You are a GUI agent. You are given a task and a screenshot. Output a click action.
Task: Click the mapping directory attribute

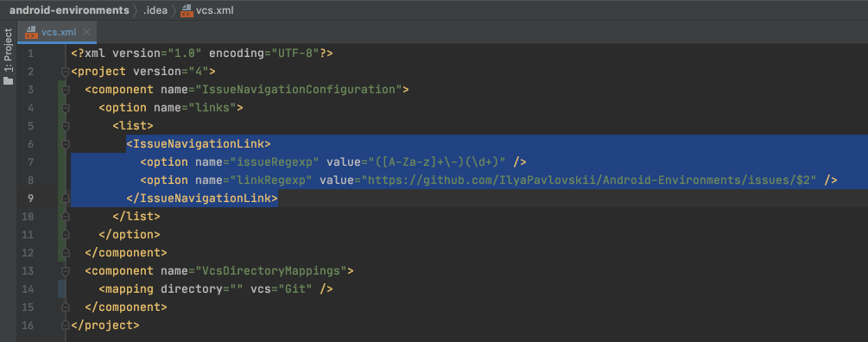coord(202,288)
